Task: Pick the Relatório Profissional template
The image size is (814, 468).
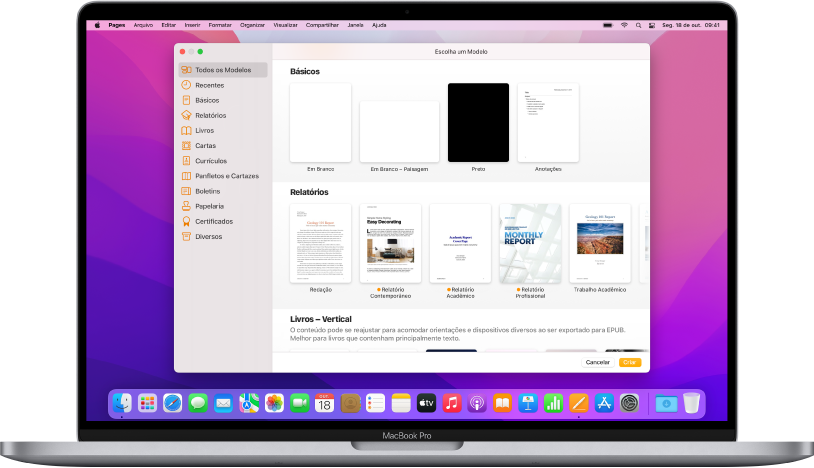Action: 530,243
